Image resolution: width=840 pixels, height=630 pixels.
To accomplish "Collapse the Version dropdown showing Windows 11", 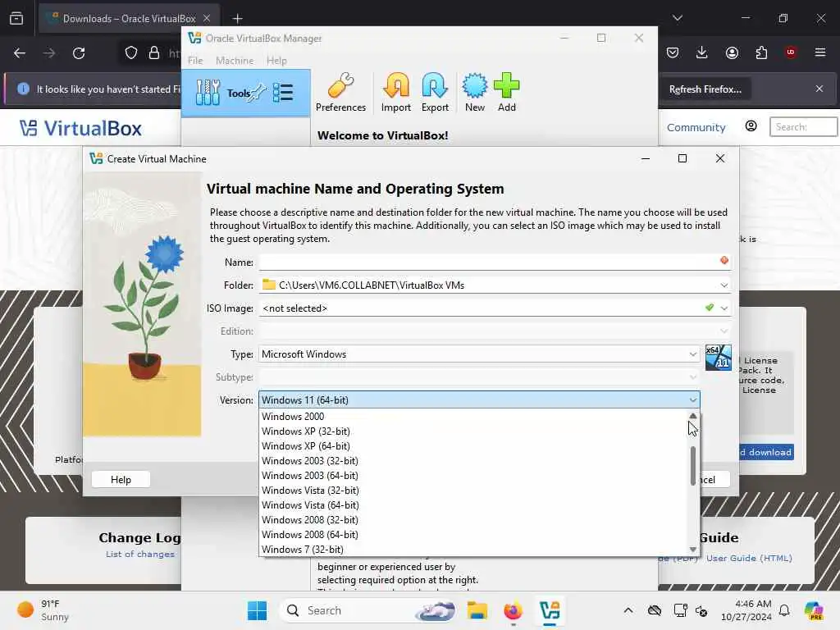I will click(x=479, y=400).
